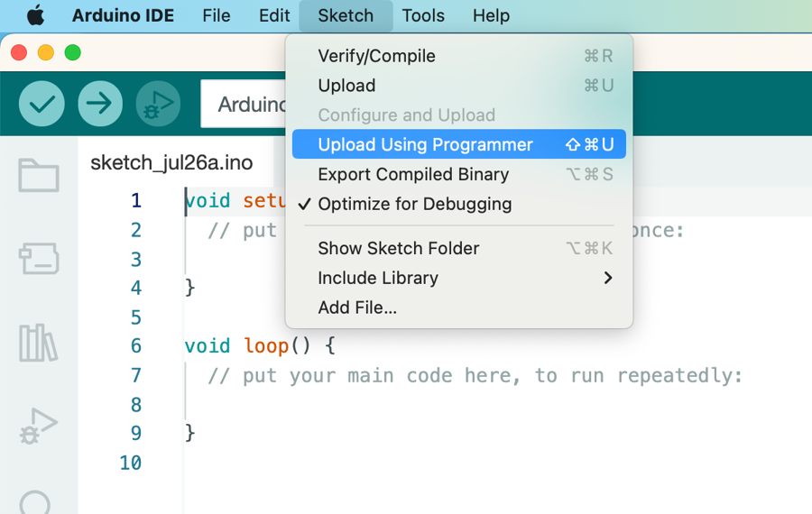Open the Library Manager books icon

tap(39, 342)
